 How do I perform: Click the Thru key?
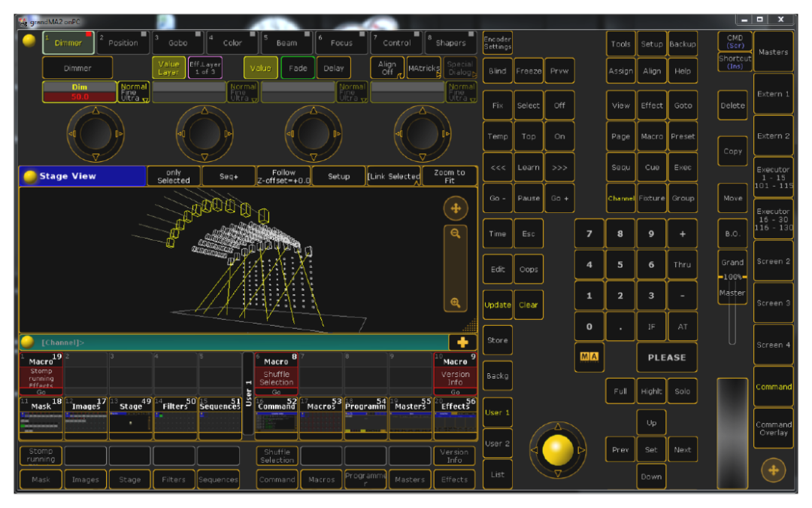[x=683, y=264]
